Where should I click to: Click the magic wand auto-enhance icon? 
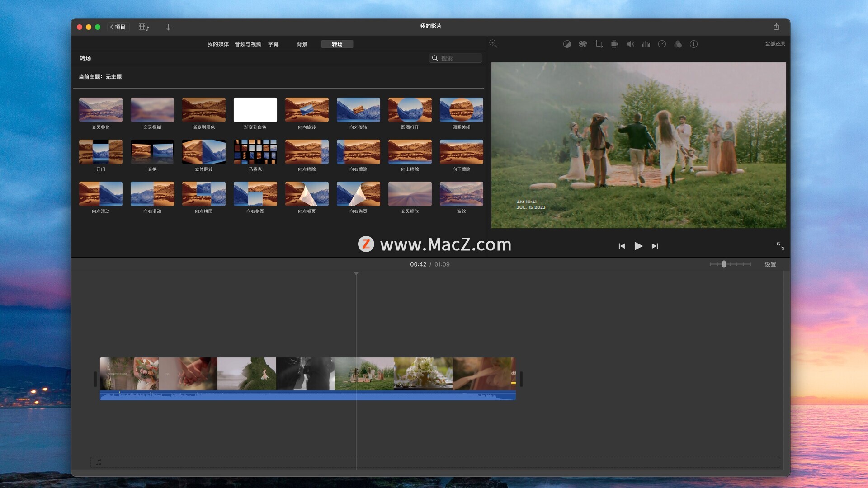click(493, 44)
